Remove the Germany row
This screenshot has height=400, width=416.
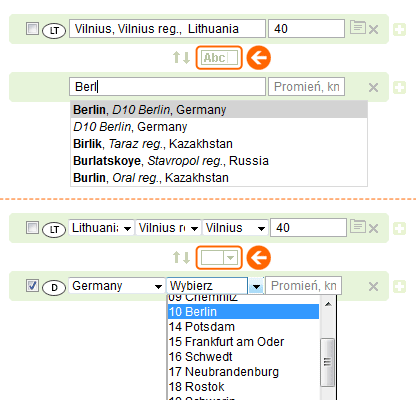pyautogui.click(x=373, y=286)
